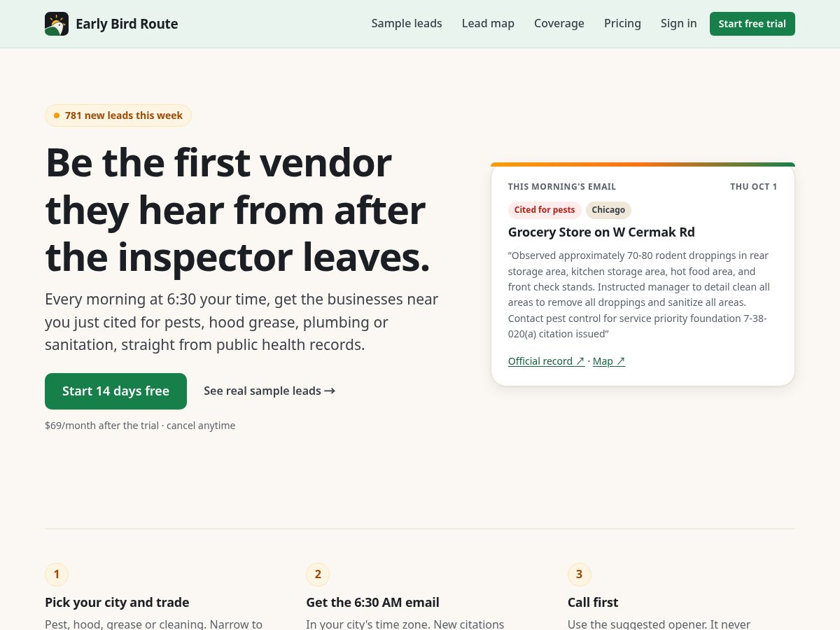Go to the Lead map page
The width and height of the screenshot is (840, 630).
pos(488,23)
